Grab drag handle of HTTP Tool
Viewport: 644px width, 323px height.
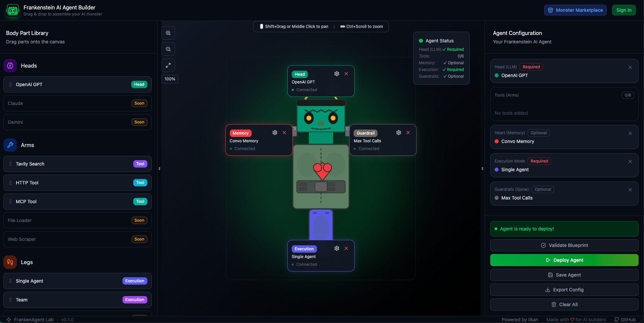(10, 183)
